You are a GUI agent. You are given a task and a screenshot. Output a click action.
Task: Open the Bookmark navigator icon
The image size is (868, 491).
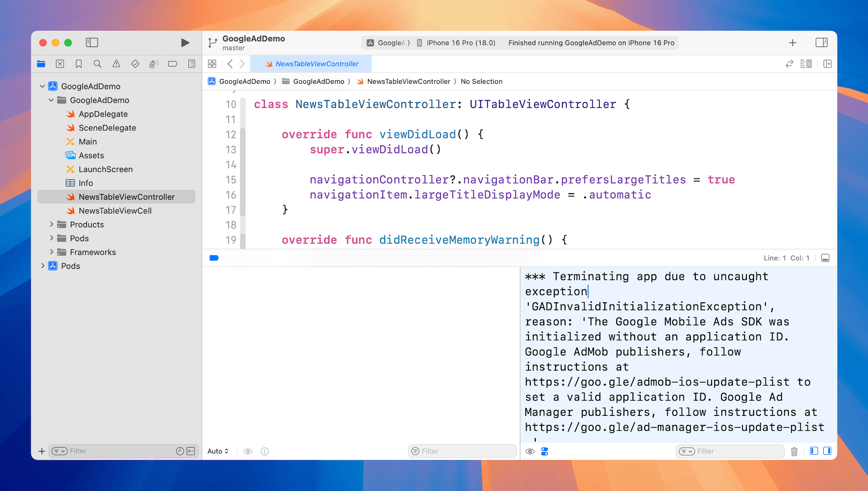tap(79, 64)
